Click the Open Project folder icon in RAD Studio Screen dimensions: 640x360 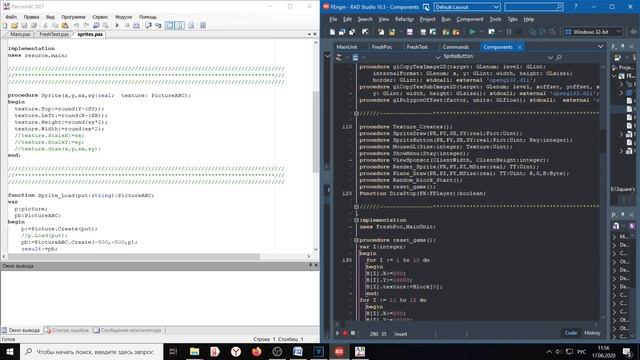392,32
